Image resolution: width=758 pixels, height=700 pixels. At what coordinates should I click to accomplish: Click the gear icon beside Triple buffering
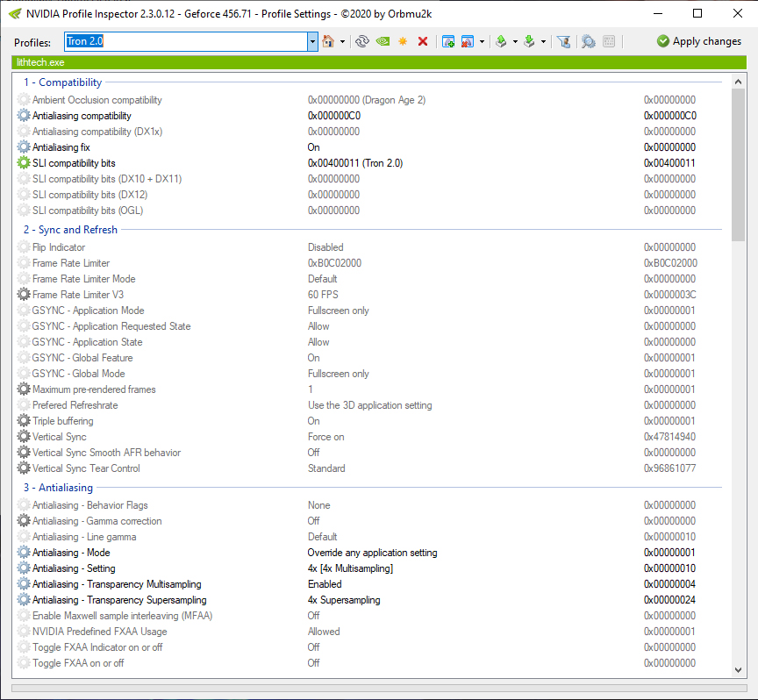[x=23, y=420]
